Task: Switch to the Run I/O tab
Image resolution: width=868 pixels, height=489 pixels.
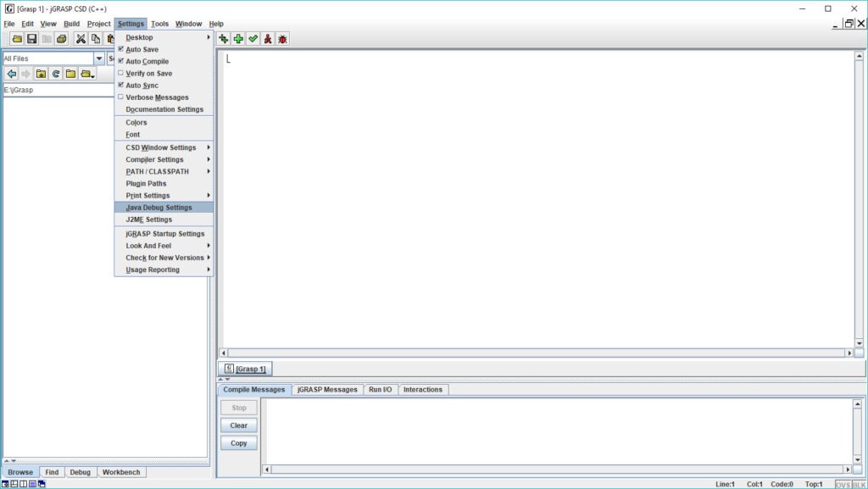Action: pyautogui.click(x=381, y=390)
